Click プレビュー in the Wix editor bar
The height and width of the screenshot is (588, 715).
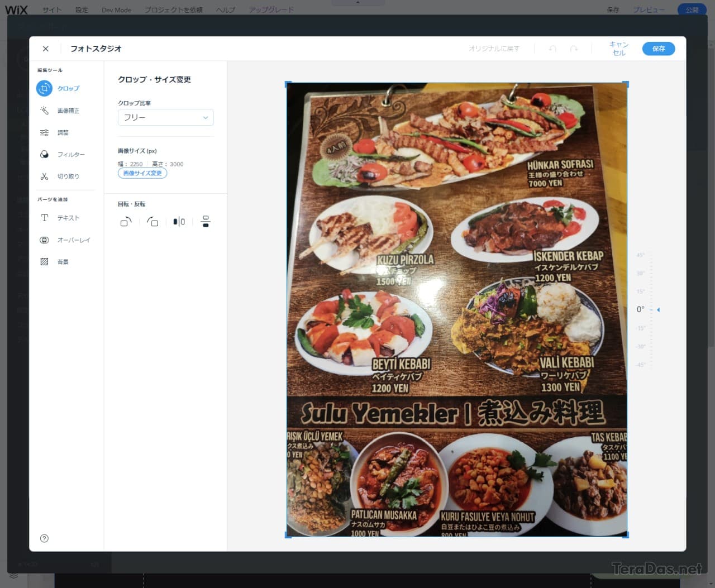pyautogui.click(x=649, y=9)
